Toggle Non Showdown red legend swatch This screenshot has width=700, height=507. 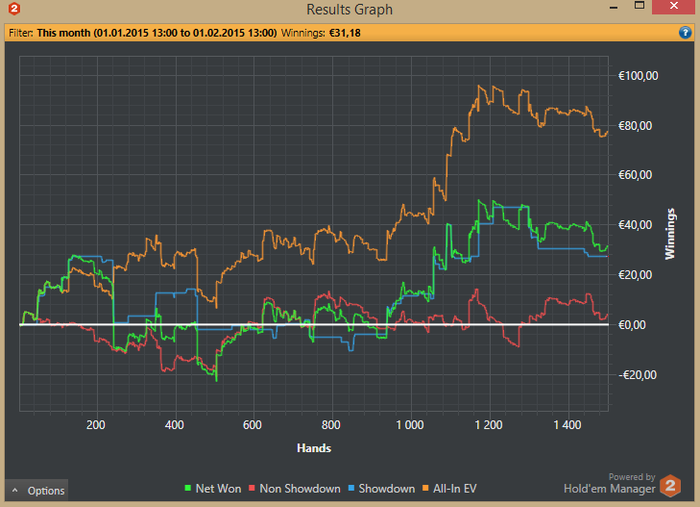252,488
